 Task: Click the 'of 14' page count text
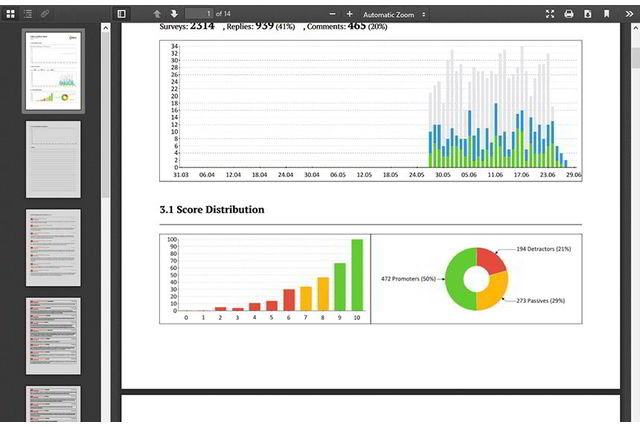tap(223, 14)
